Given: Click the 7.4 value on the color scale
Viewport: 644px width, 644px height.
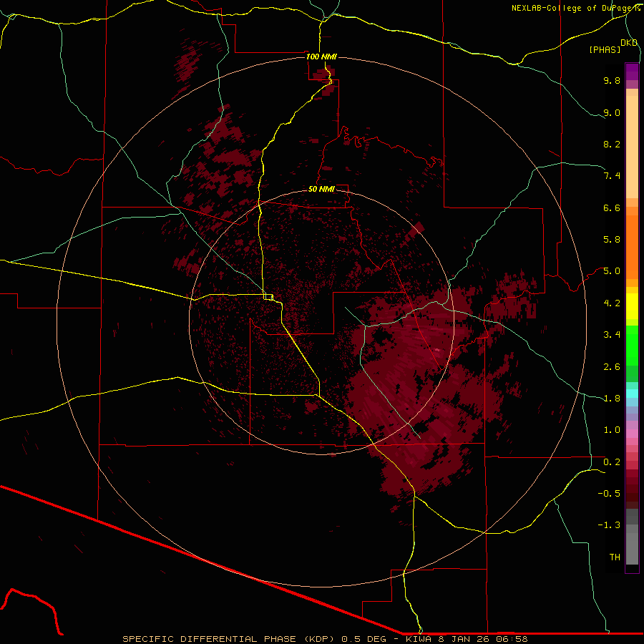Looking at the screenshot, I should (612, 176).
